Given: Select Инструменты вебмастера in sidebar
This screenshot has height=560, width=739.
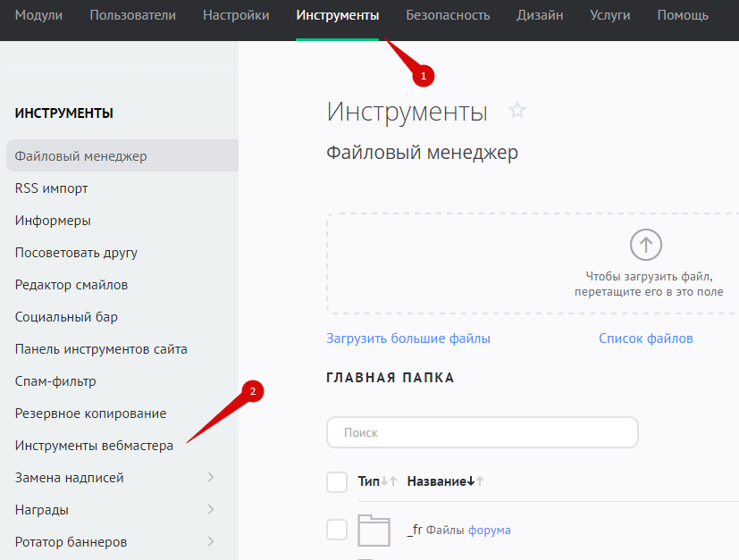Looking at the screenshot, I should 94,446.
